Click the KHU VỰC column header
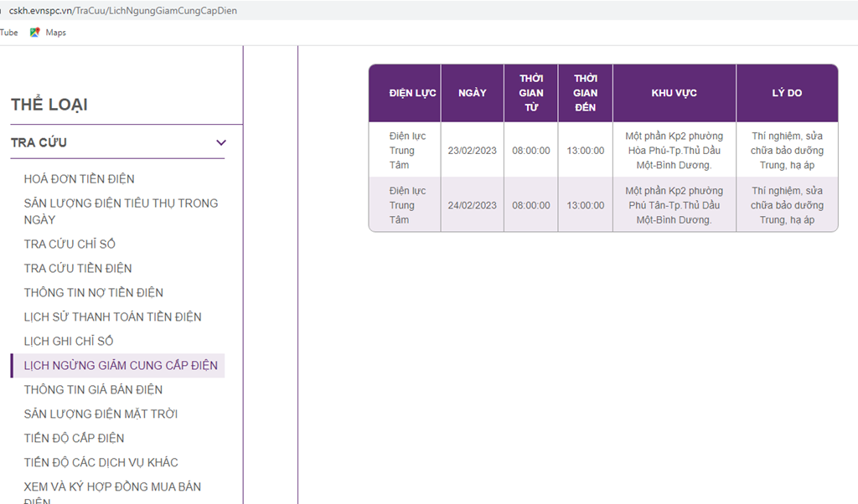This screenshot has width=858, height=504. point(675,93)
